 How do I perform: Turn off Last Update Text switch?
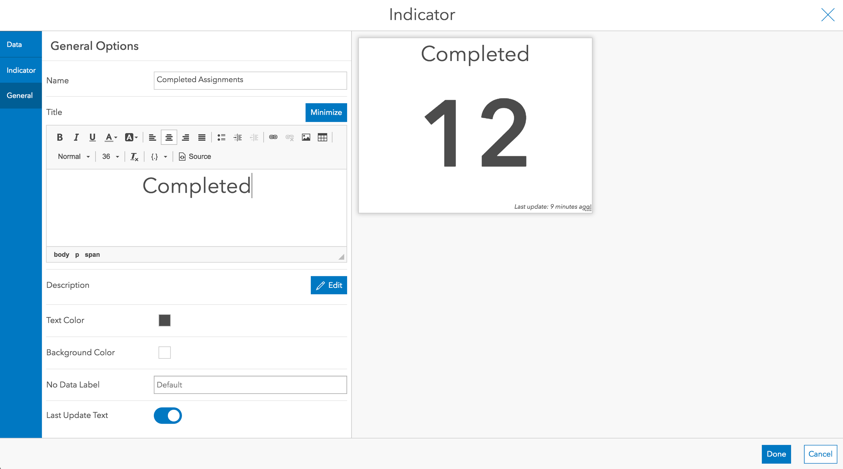(x=168, y=415)
